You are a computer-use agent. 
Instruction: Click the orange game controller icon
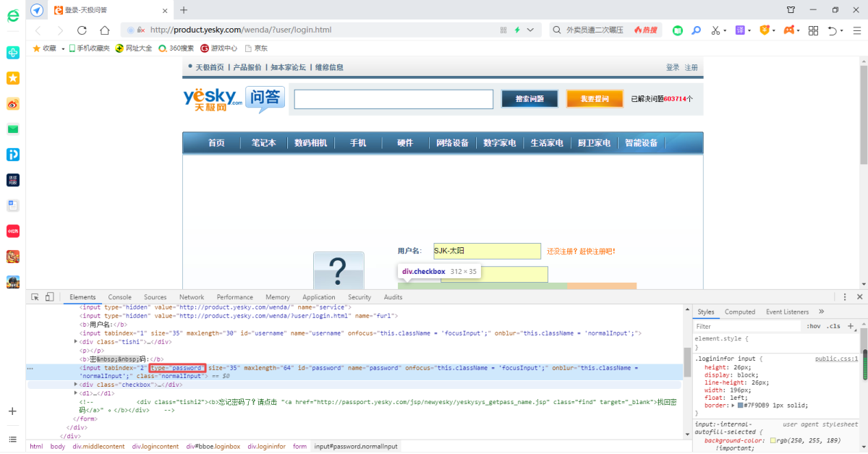tap(789, 30)
